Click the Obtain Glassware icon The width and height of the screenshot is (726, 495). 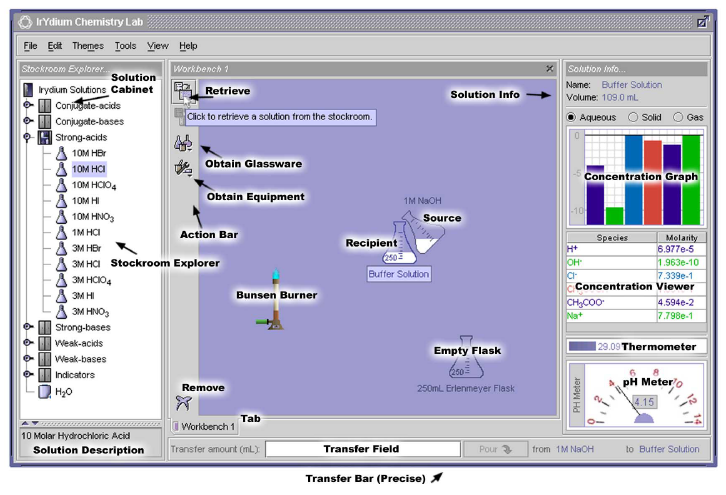coord(182,143)
